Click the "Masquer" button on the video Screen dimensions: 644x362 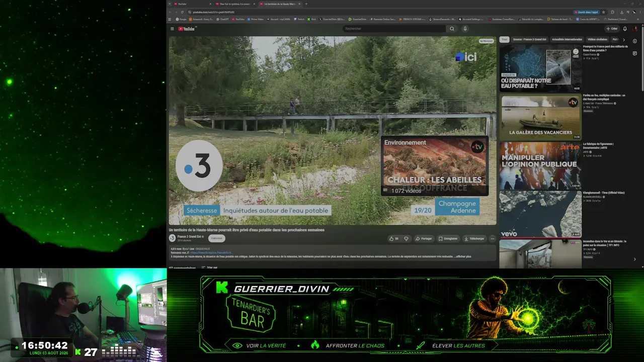486,41
